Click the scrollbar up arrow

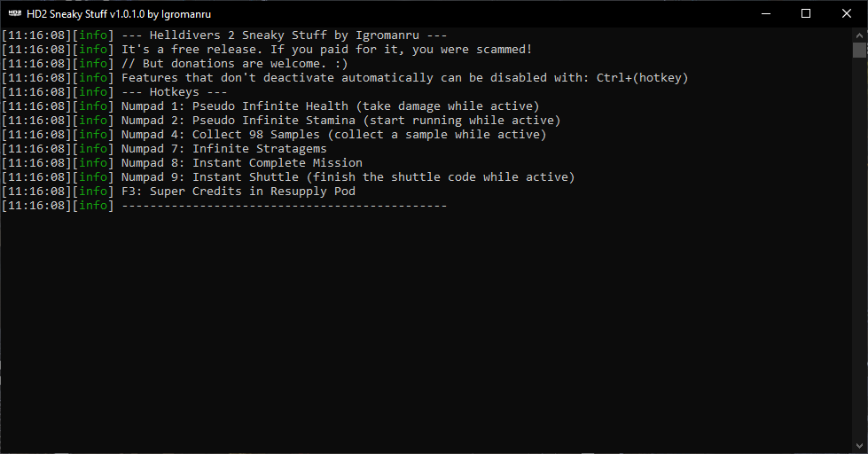coord(859,35)
